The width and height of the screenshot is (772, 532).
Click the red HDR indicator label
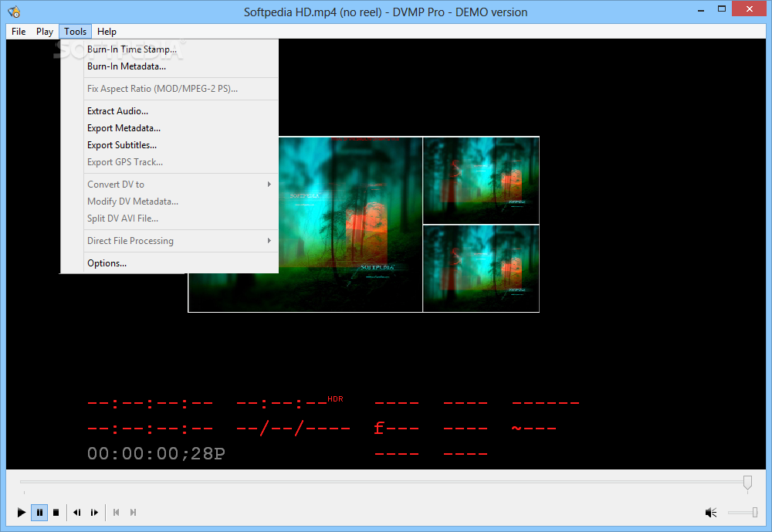[x=335, y=399]
